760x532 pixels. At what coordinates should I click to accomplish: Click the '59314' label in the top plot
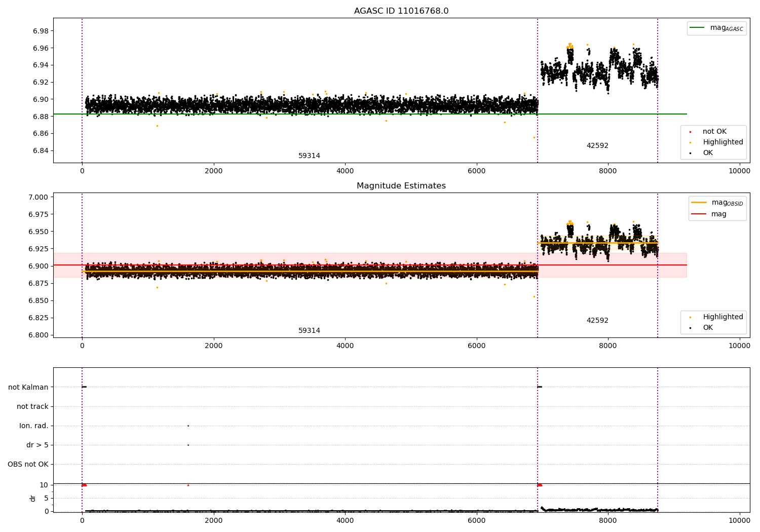pos(309,156)
